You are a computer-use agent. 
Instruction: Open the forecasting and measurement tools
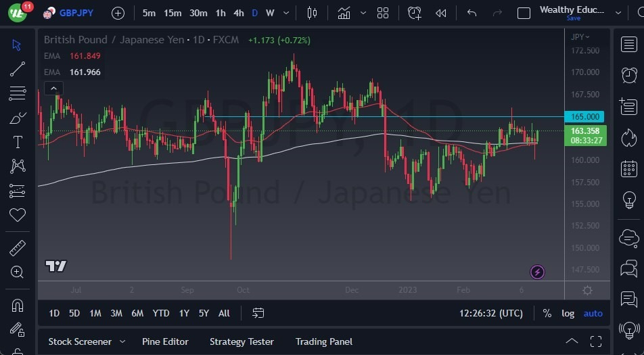(x=18, y=191)
